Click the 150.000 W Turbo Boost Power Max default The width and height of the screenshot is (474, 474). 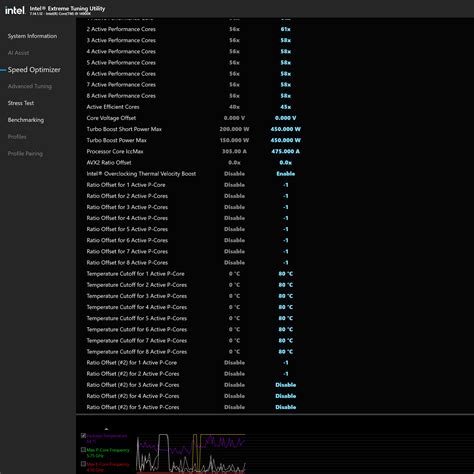pyautogui.click(x=234, y=140)
